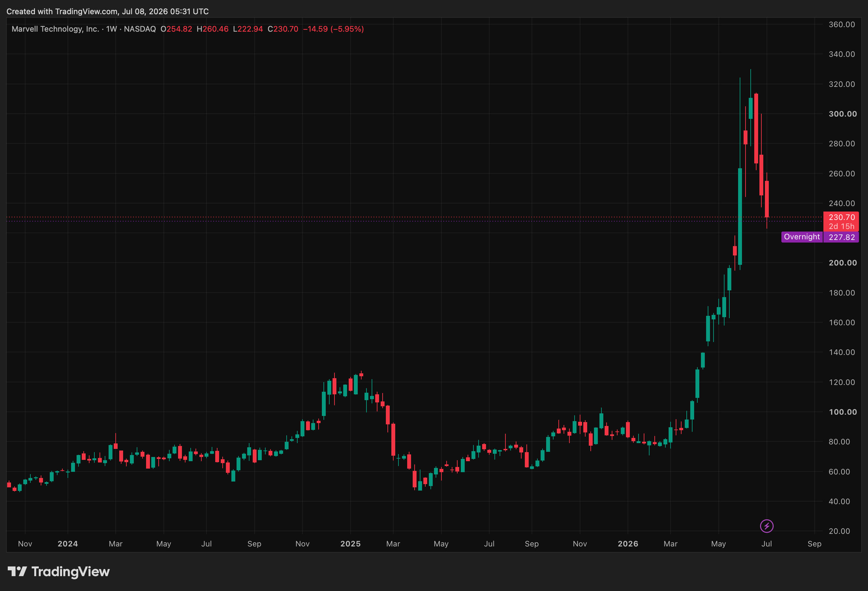868x591 pixels.
Task: Click the 2024 label on time axis
Action: click(68, 544)
